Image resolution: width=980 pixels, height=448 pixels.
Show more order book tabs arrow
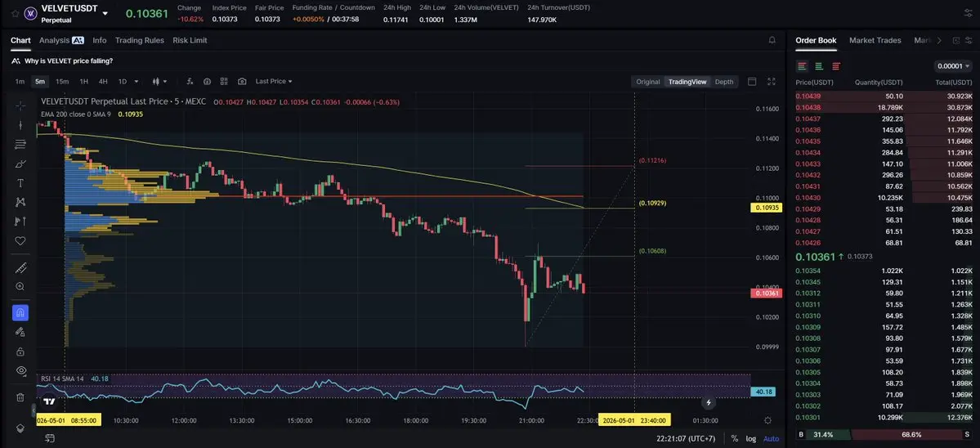point(939,40)
